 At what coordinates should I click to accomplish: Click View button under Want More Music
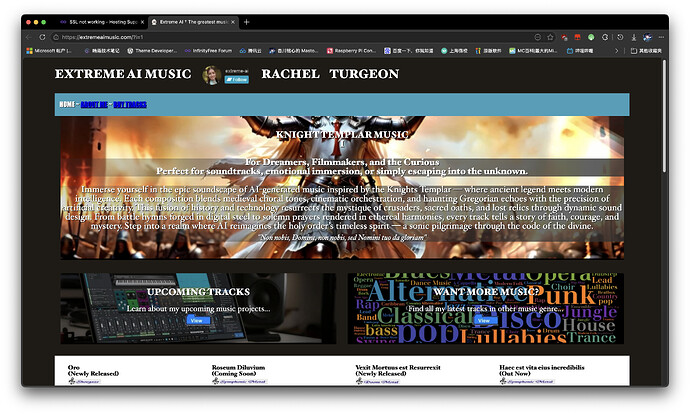[x=484, y=320]
